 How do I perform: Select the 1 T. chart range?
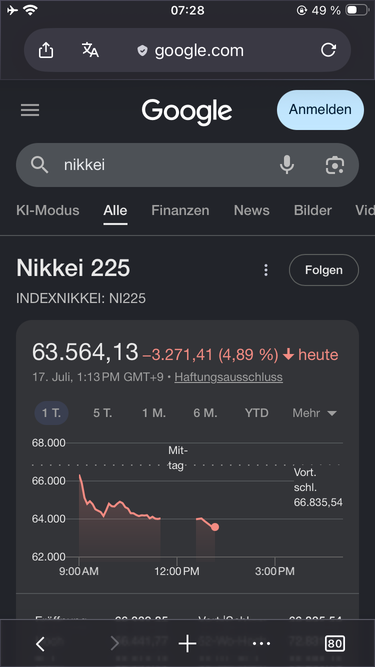(x=51, y=413)
